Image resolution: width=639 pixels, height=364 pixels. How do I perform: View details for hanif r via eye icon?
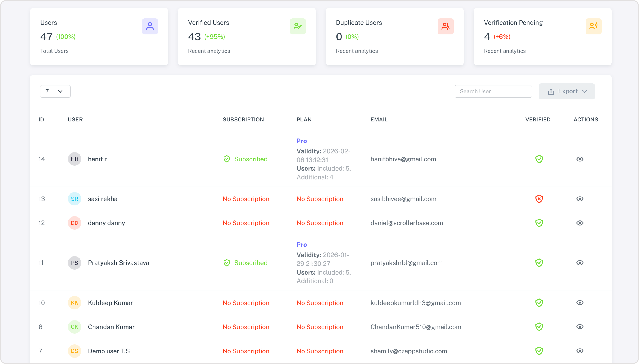point(580,159)
